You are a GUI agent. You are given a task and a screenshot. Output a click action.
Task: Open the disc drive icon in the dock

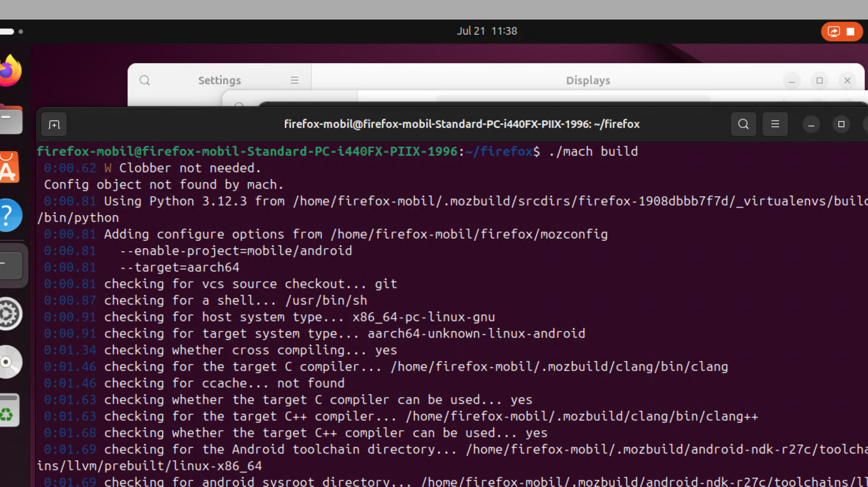tap(10, 362)
